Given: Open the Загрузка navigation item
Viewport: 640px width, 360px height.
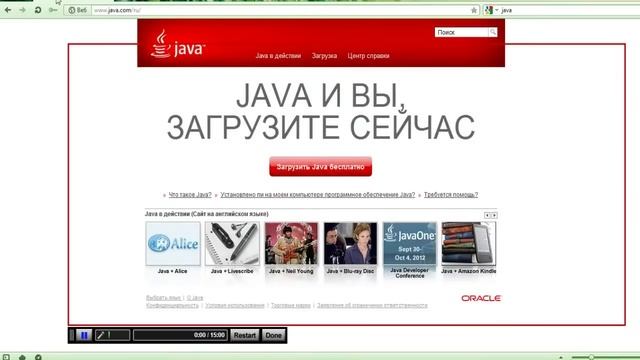Looking at the screenshot, I should coord(324,56).
